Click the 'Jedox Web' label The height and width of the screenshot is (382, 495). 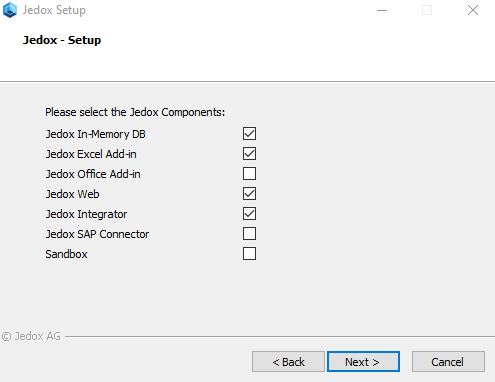72,194
